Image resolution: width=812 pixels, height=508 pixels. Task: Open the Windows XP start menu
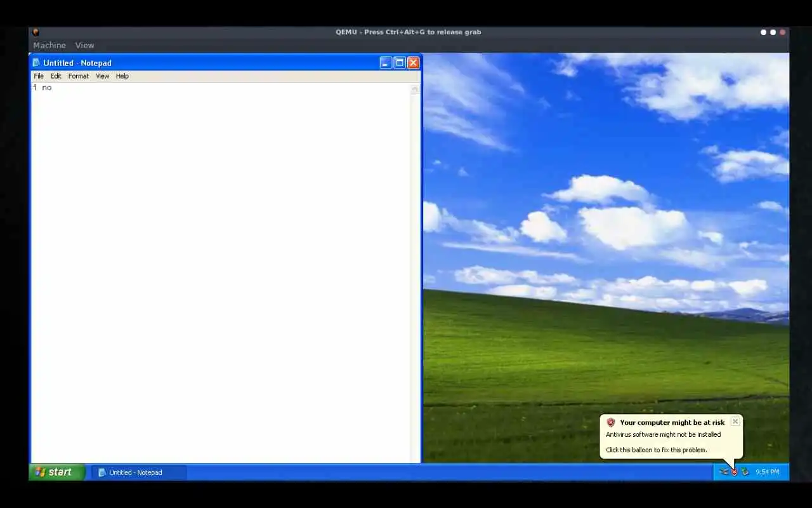57,472
